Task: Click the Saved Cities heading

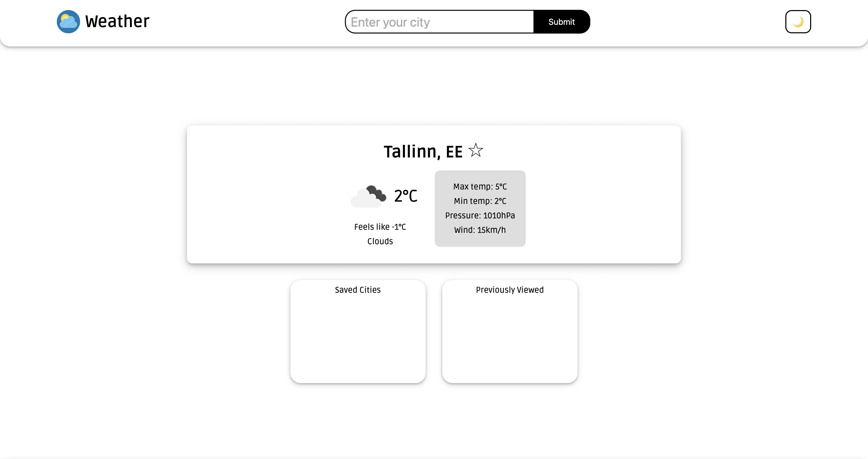Action: click(358, 290)
